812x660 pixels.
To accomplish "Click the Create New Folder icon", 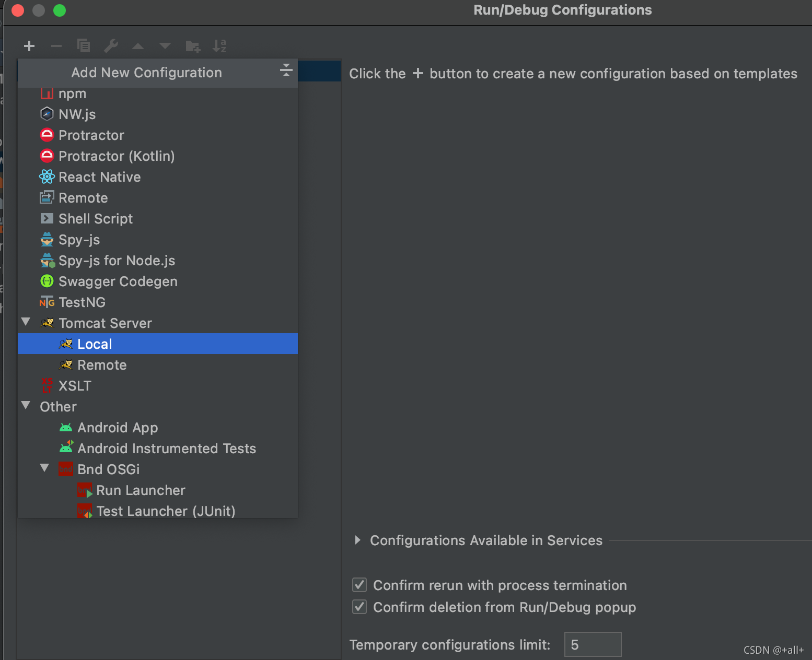I will tap(193, 46).
